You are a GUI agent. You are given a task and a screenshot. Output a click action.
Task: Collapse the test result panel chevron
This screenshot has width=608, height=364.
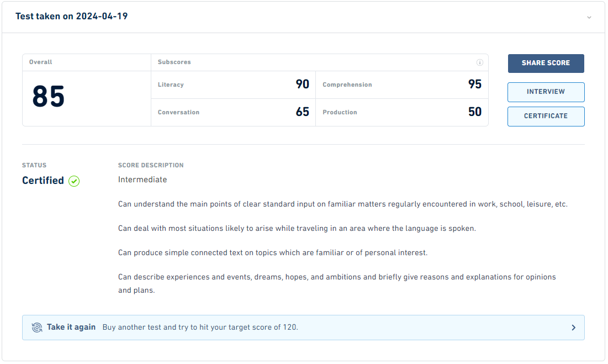point(589,18)
